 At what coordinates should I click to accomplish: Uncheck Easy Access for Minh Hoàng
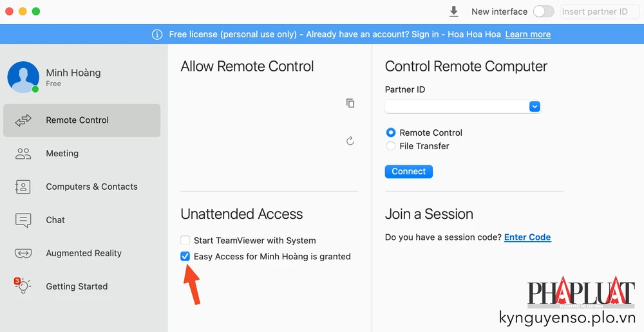tap(185, 257)
